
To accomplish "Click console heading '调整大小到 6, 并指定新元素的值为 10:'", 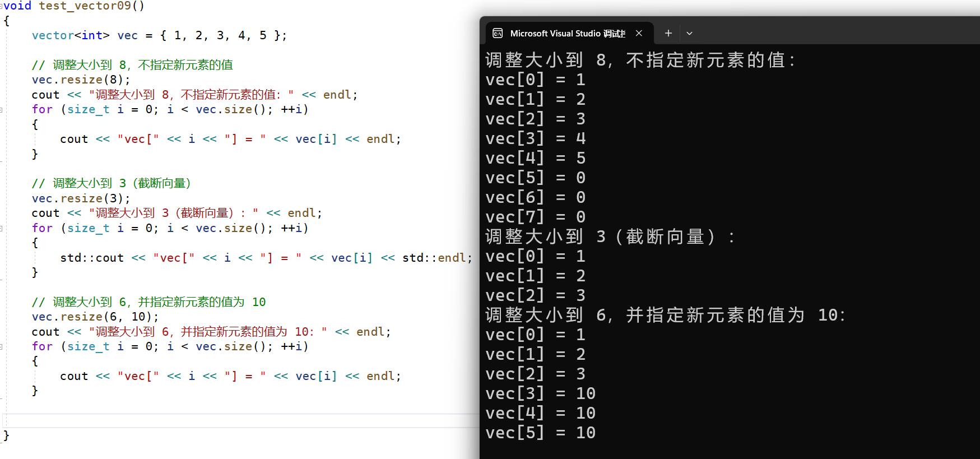I will click(x=665, y=315).
